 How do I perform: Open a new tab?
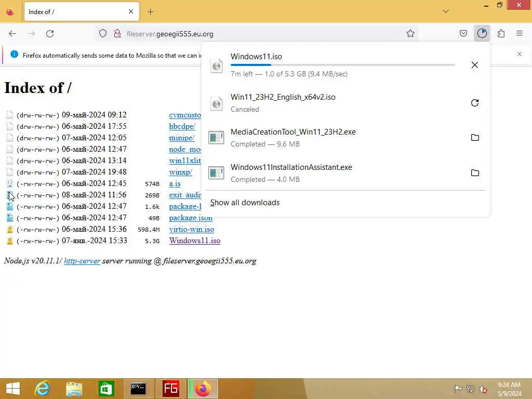point(151,12)
